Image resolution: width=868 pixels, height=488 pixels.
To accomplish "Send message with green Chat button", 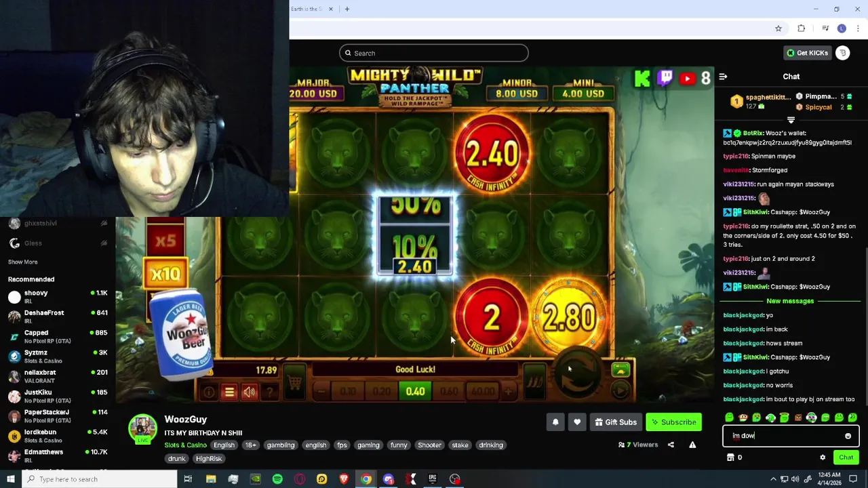I will pos(846,457).
